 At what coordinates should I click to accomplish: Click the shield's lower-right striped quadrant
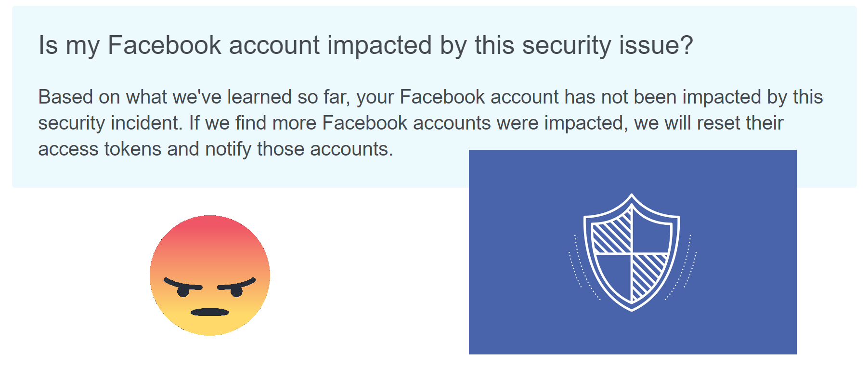[x=648, y=274]
